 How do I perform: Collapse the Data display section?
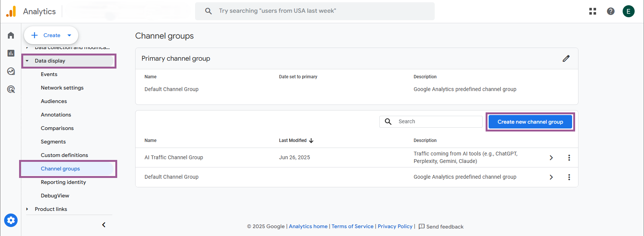pyautogui.click(x=27, y=61)
